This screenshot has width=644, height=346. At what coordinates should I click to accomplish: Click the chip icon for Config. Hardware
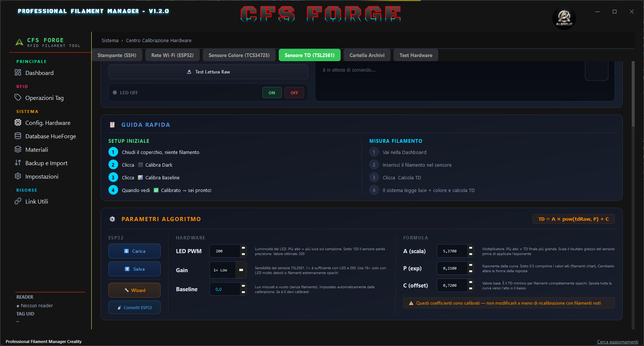pyautogui.click(x=18, y=122)
